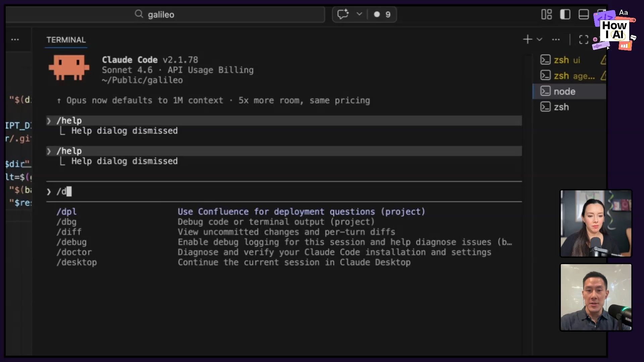
Task: Click warning icon on zsh age row
Action: [x=603, y=76]
